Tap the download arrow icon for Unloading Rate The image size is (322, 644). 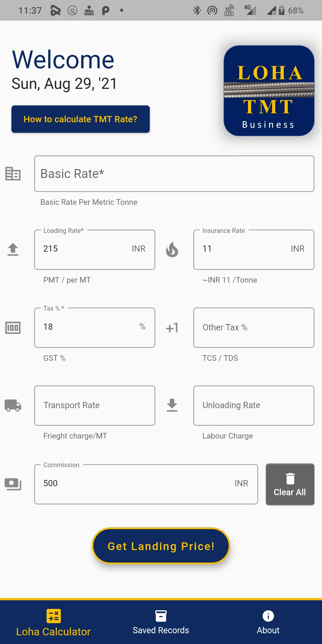coord(172,405)
